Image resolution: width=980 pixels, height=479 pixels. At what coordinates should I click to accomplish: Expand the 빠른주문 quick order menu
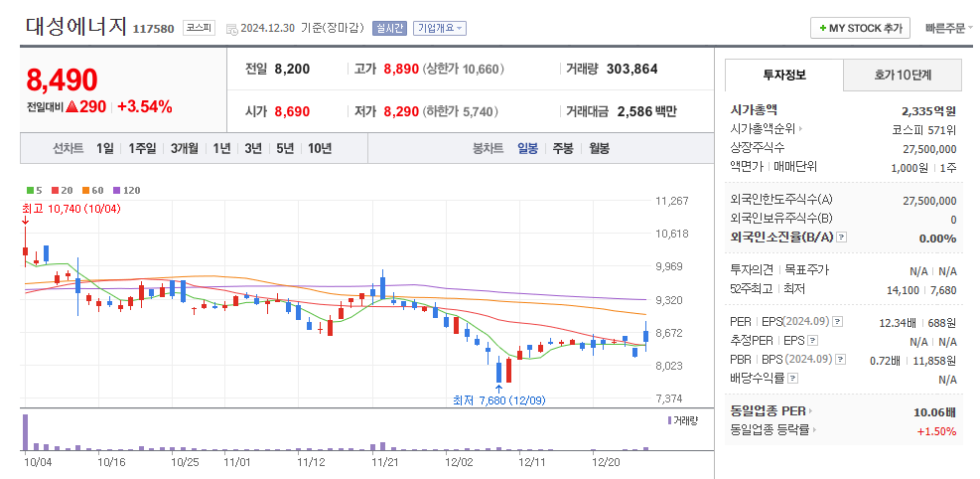tap(949, 28)
